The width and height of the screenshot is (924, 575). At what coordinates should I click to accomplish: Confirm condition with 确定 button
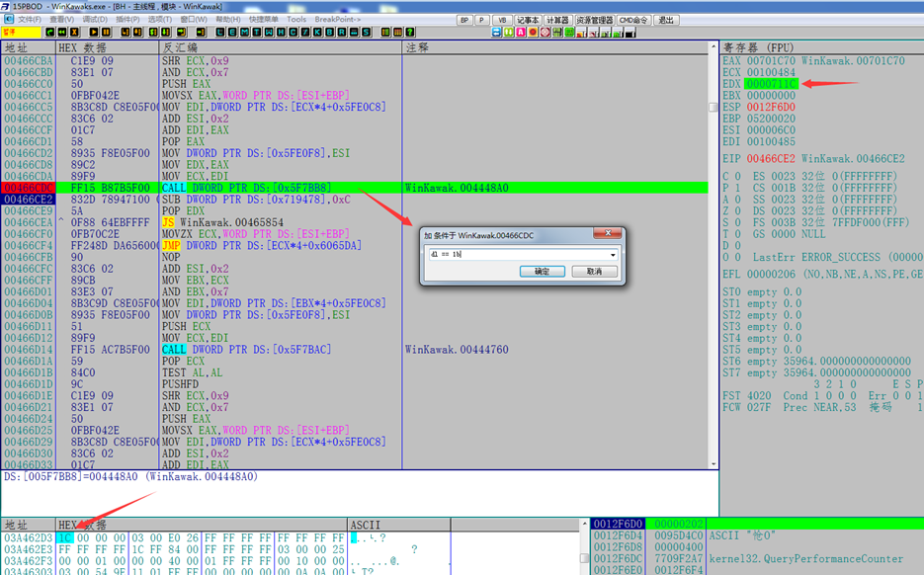click(543, 272)
